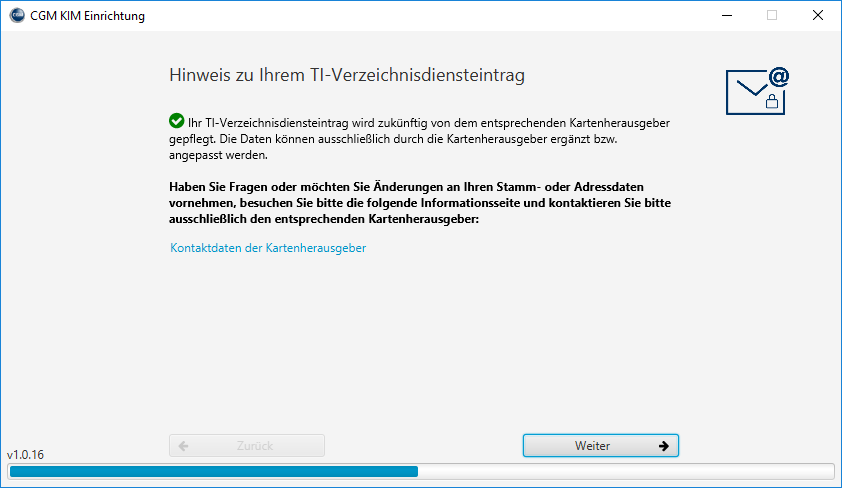
Task: Click the left arrow on Zurück button
Action: [184, 446]
